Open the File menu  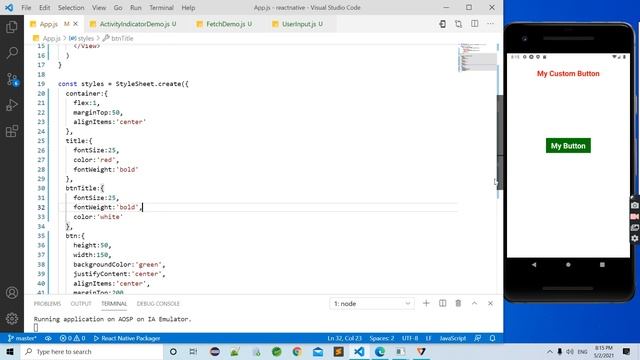pos(26,7)
